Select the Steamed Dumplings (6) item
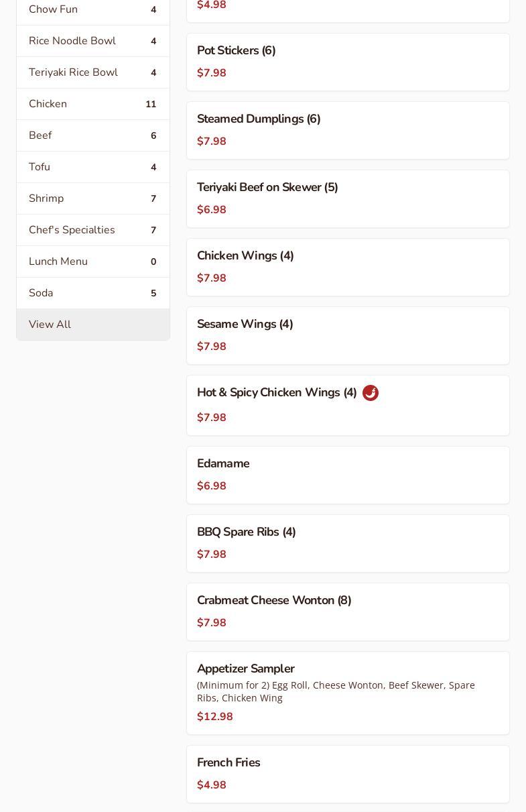The width and height of the screenshot is (526, 812). [x=348, y=130]
